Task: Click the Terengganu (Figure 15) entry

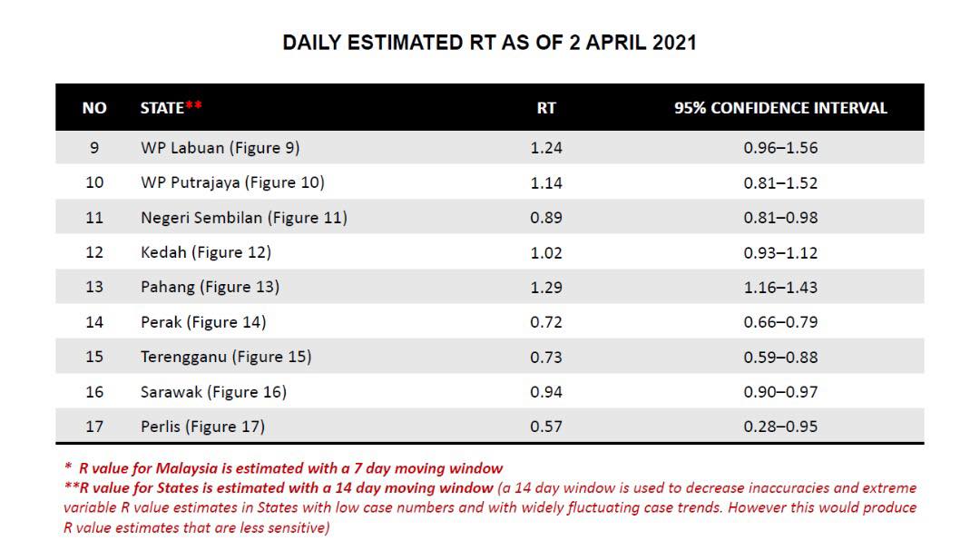Action: (226, 357)
